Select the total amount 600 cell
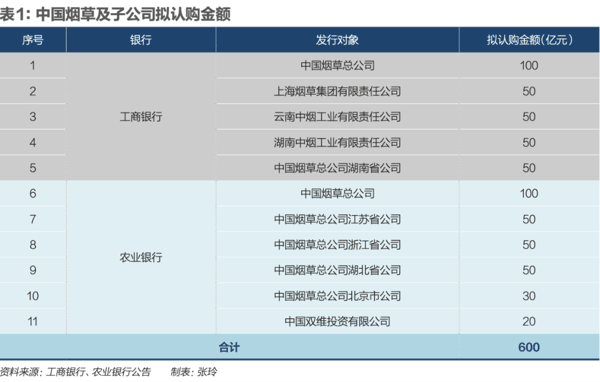This screenshot has width=600, height=382. 530,347
